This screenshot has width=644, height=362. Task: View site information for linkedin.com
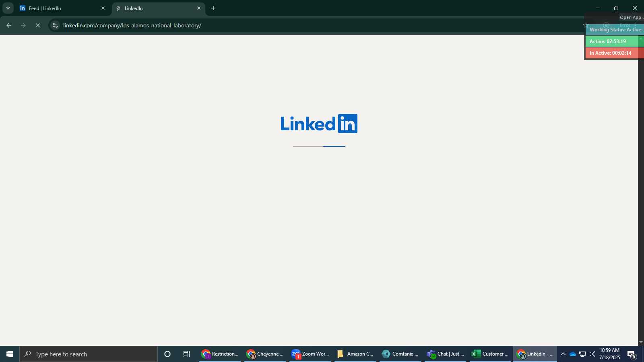[55, 25]
